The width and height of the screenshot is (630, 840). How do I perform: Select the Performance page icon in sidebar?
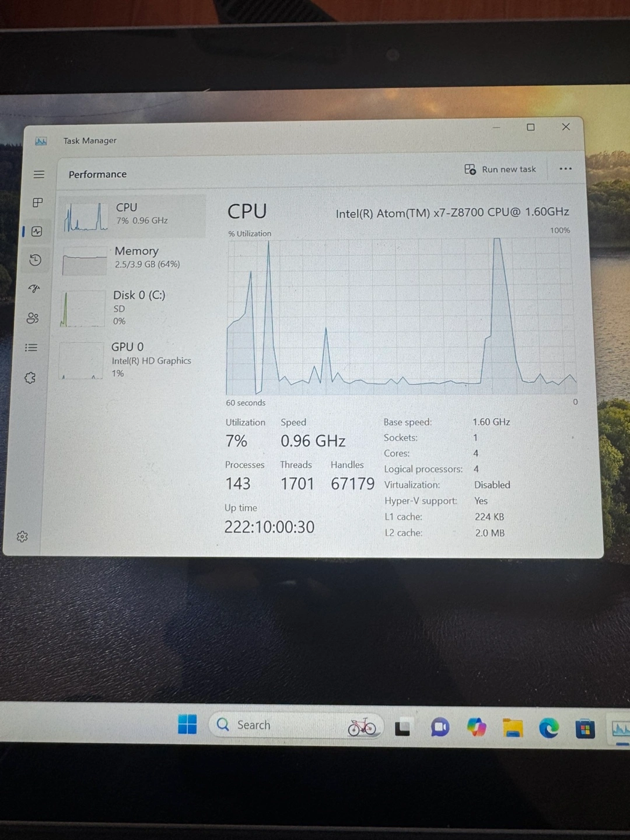(x=37, y=232)
